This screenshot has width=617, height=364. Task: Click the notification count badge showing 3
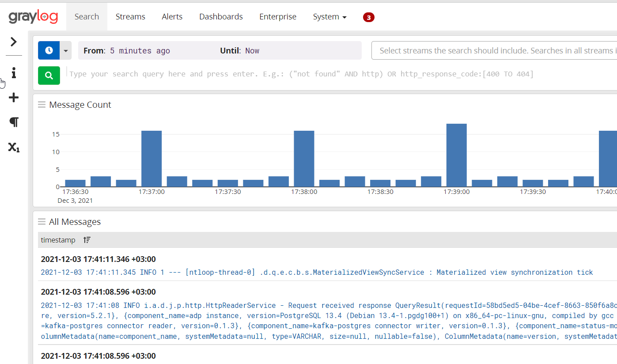(x=368, y=17)
